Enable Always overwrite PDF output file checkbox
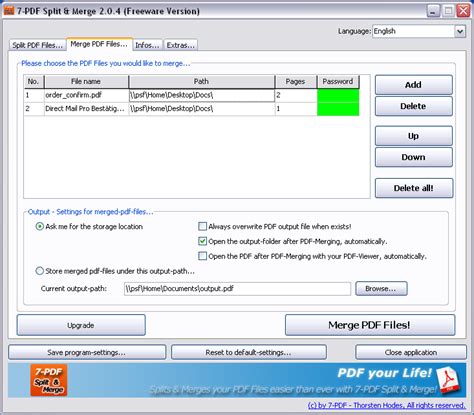 (x=202, y=227)
